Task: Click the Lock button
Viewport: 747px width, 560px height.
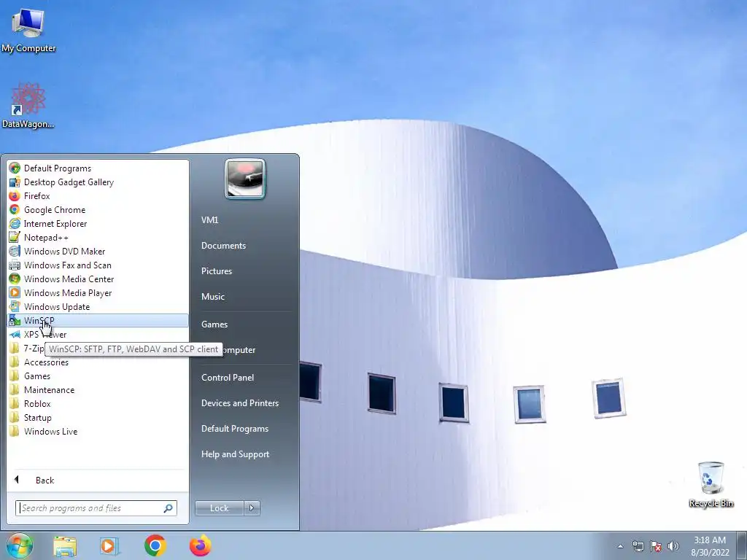Action: [219, 508]
